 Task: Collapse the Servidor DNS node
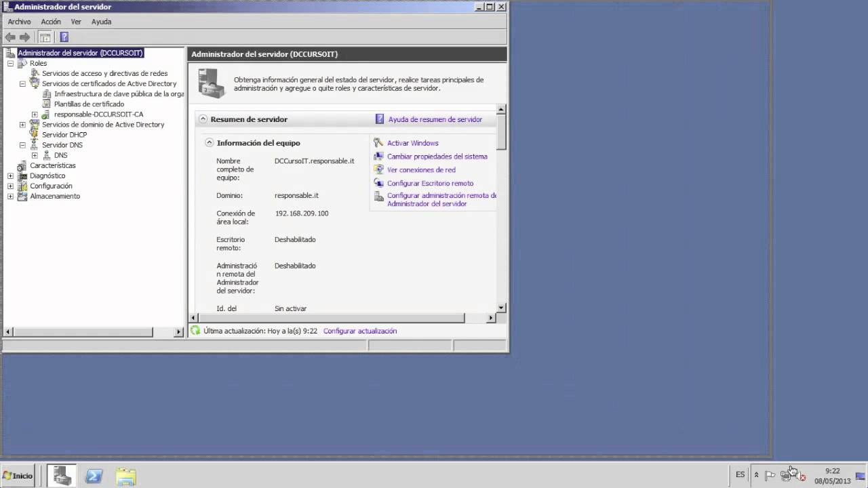[22, 145]
